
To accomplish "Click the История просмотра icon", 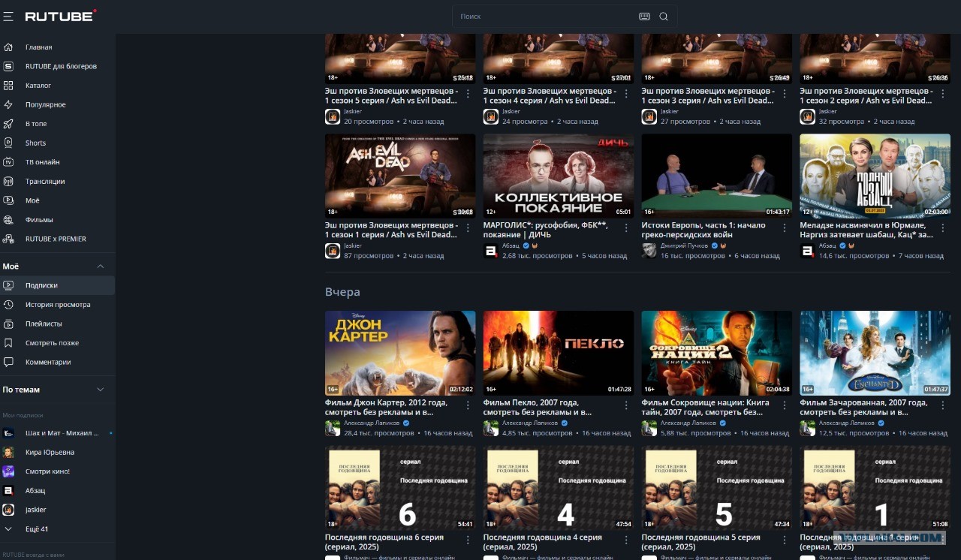I will point(8,305).
